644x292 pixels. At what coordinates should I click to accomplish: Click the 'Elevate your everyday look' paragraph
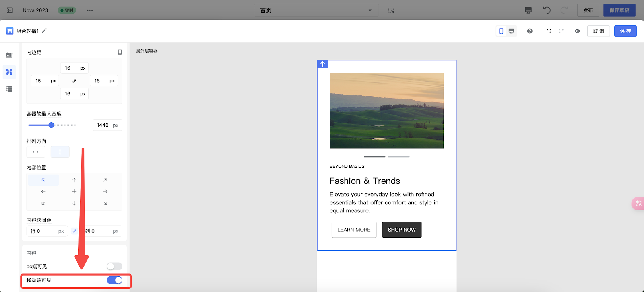point(384,202)
